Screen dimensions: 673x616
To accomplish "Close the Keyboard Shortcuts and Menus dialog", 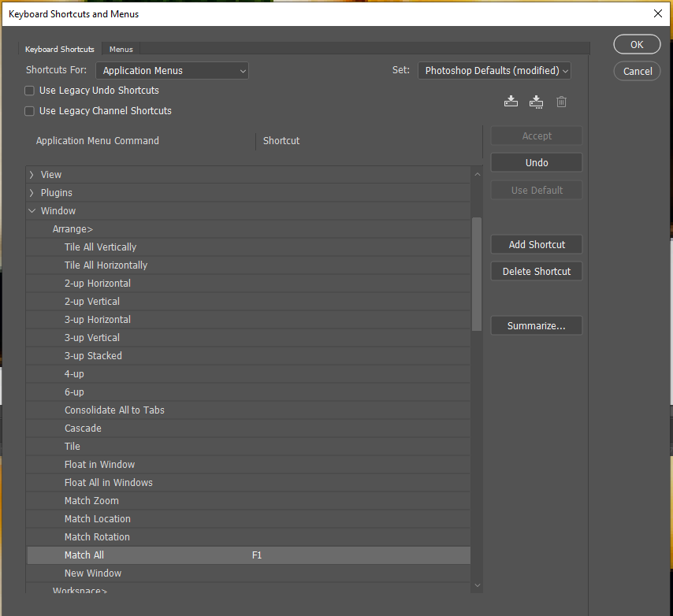I will tap(657, 13).
